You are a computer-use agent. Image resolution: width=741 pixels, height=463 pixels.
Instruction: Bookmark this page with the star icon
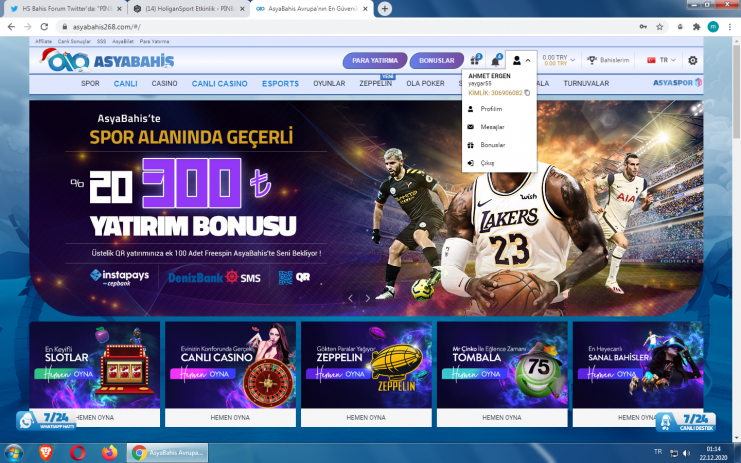point(660,27)
